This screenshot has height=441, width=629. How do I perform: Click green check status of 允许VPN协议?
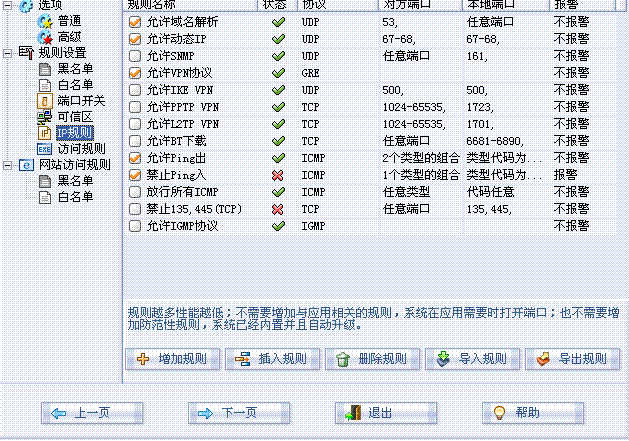point(278,73)
